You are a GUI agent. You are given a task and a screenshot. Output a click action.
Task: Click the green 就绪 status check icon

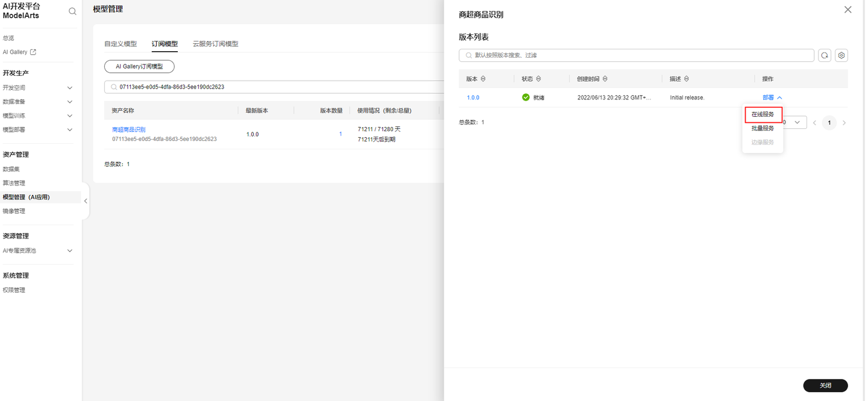click(526, 98)
